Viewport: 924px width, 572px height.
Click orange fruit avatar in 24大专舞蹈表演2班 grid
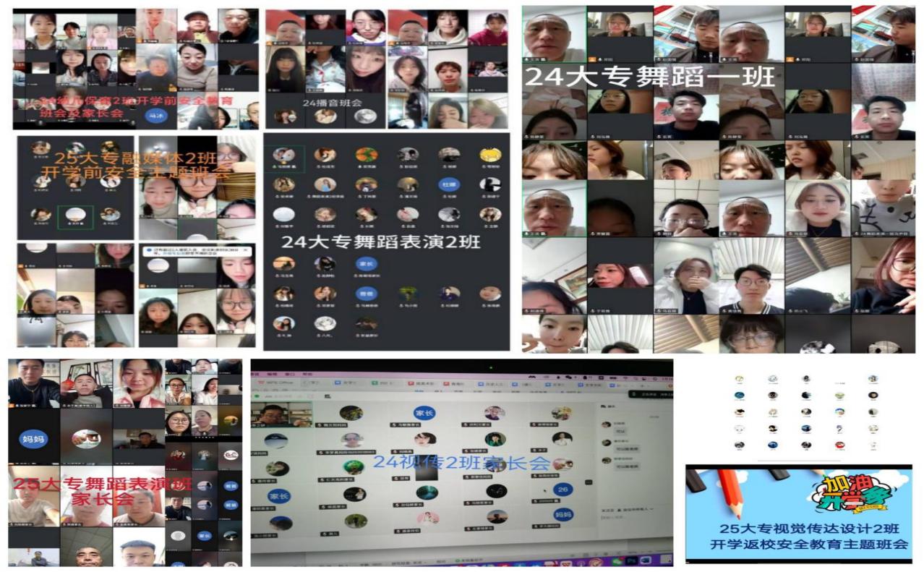(366, 155)
